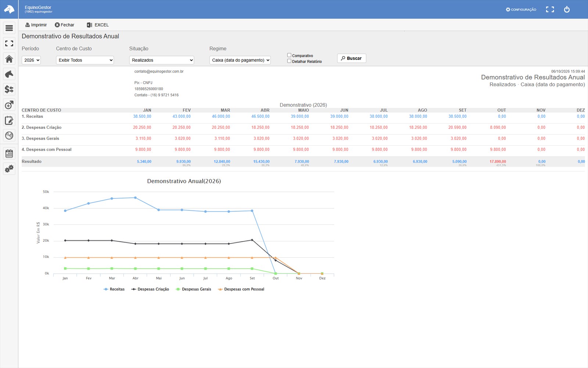Expand the Centro de Custo dropdown

[x=85, y=60]
